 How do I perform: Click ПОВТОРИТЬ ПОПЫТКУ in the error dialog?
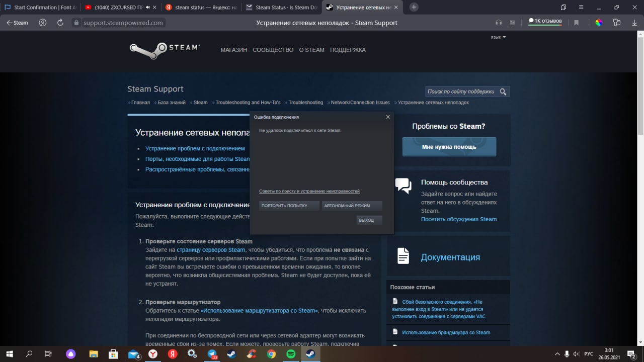click(x=289, y=206)
